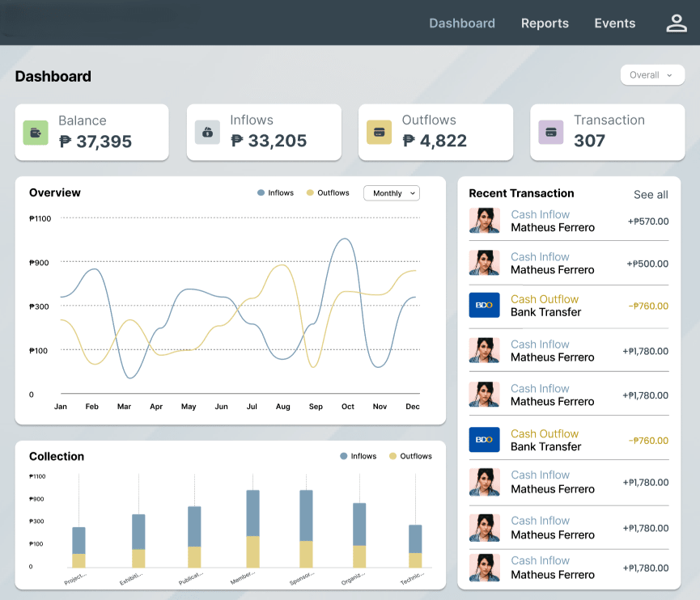Screen dimensions: 700x600
Task: Click the yellow Outflows card icon
Action: point(379,132)
